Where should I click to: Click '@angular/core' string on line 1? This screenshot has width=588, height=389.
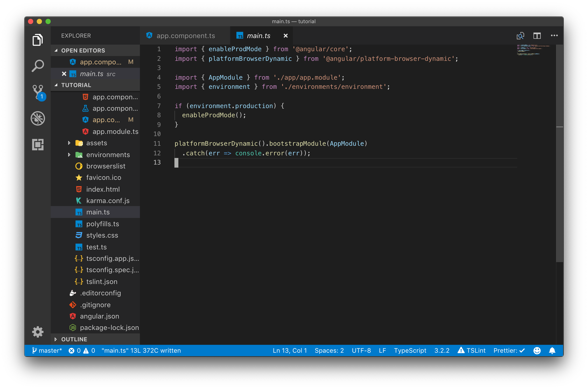pyautogui.click(x=321, y=49)
